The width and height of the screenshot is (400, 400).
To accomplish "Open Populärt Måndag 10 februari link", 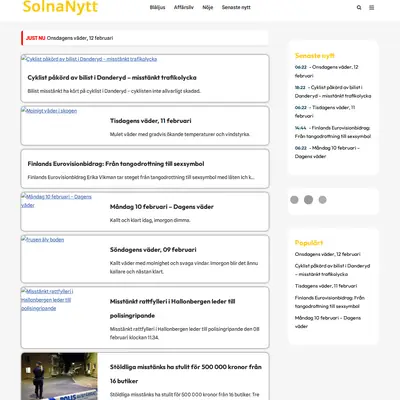I will coord(328,322).
